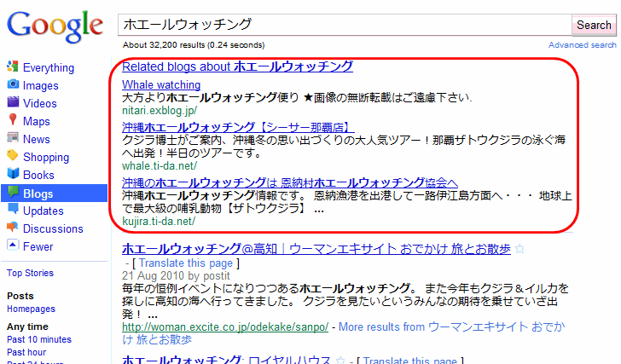Click the About 32,200 results text
Screen dimensions: 621x364
coord(194,45)
